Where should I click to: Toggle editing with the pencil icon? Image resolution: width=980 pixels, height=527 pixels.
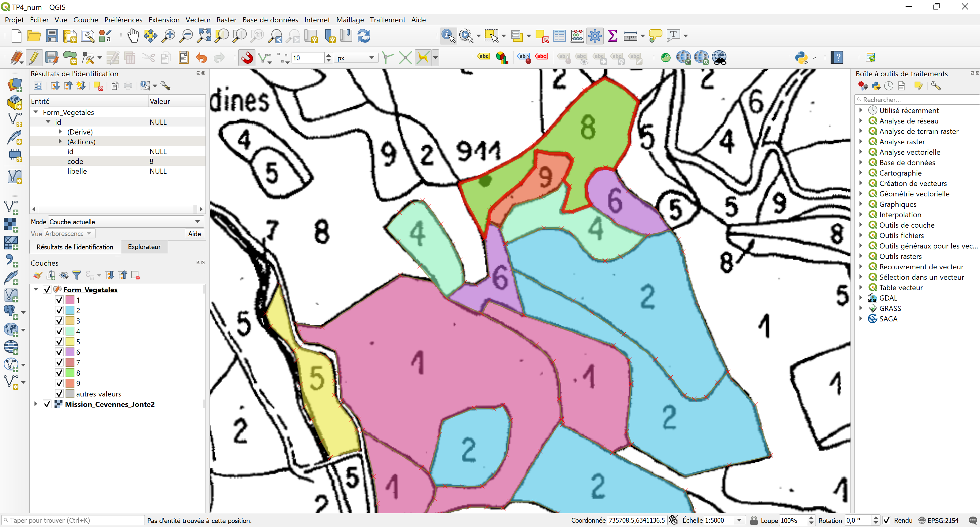[x=34, y=58]
